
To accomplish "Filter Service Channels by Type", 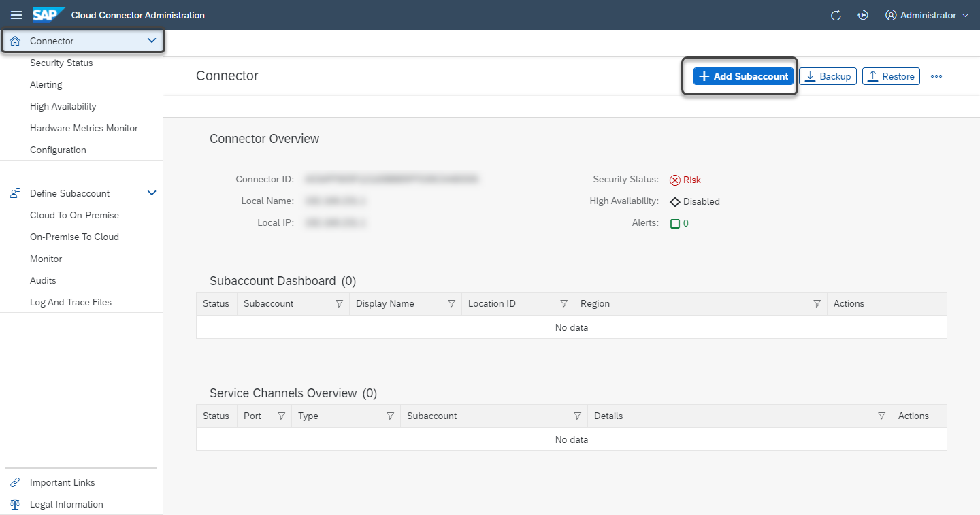I will 390,416.
